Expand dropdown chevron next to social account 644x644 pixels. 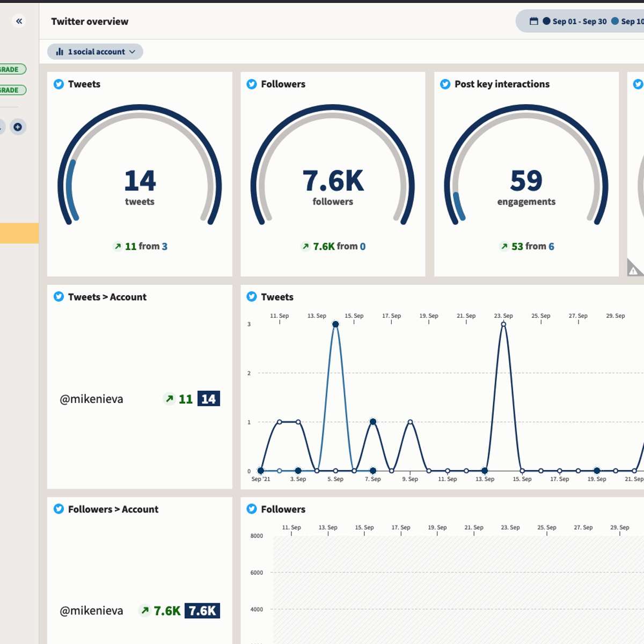(132, 52)
